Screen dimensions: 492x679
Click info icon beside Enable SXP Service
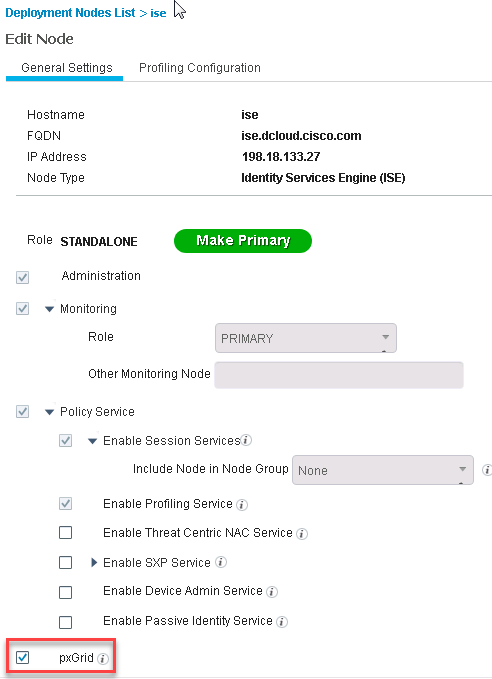(x=221, y=562)
